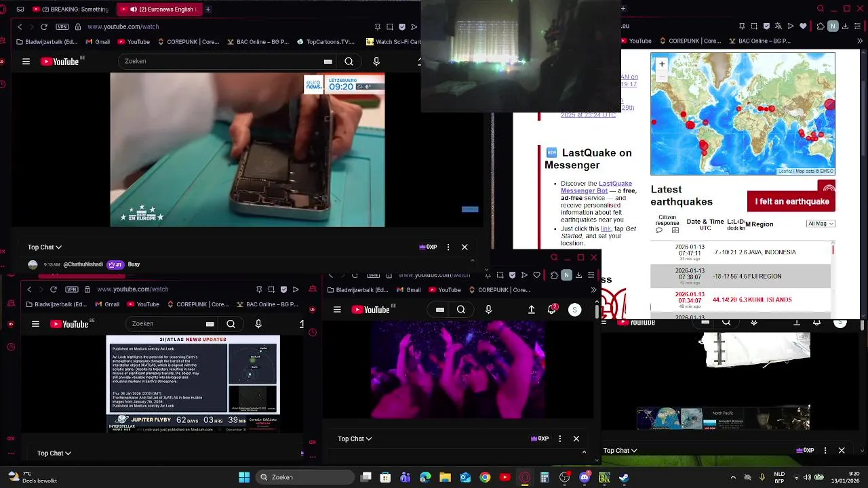Start voice search in top-left YouTube window
Screen dimensions: 868x488
tap(376, 61)
